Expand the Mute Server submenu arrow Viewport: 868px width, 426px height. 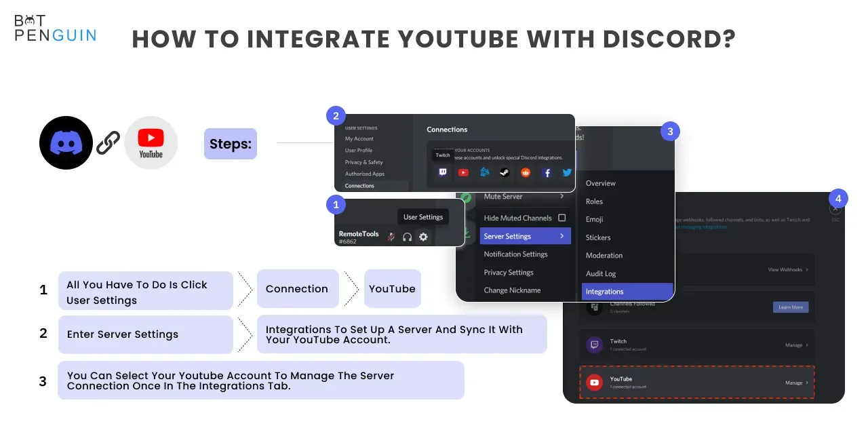point(561,197)
